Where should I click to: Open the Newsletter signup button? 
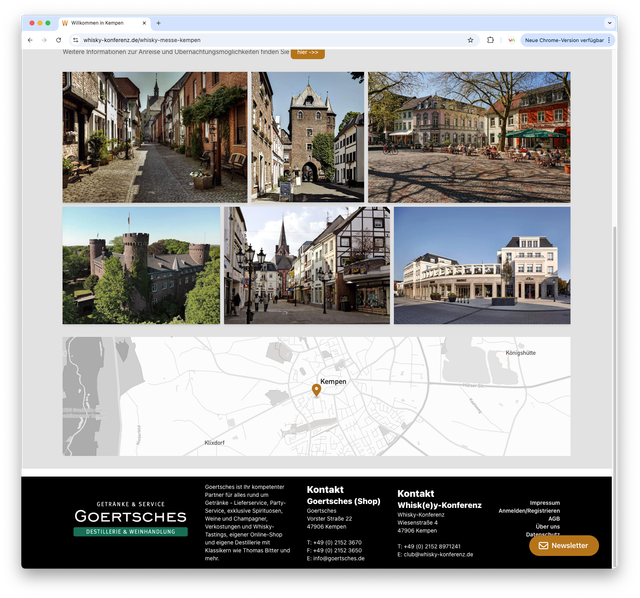(x=564, y=546)
